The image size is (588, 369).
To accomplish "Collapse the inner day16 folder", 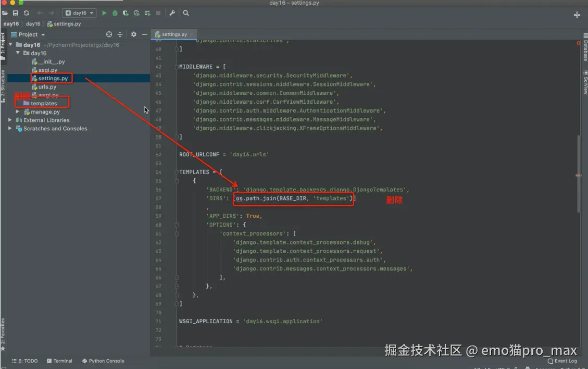I will point(18,53).
